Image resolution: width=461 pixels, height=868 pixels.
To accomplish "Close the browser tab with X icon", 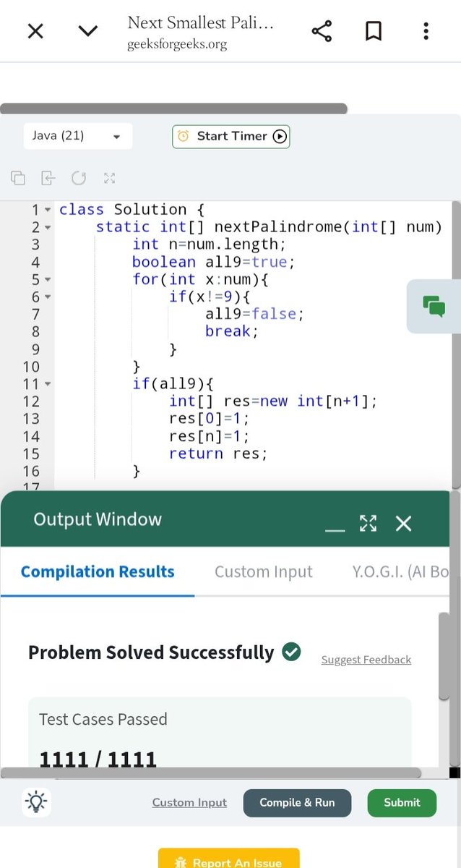I will [x=35, y=31].
